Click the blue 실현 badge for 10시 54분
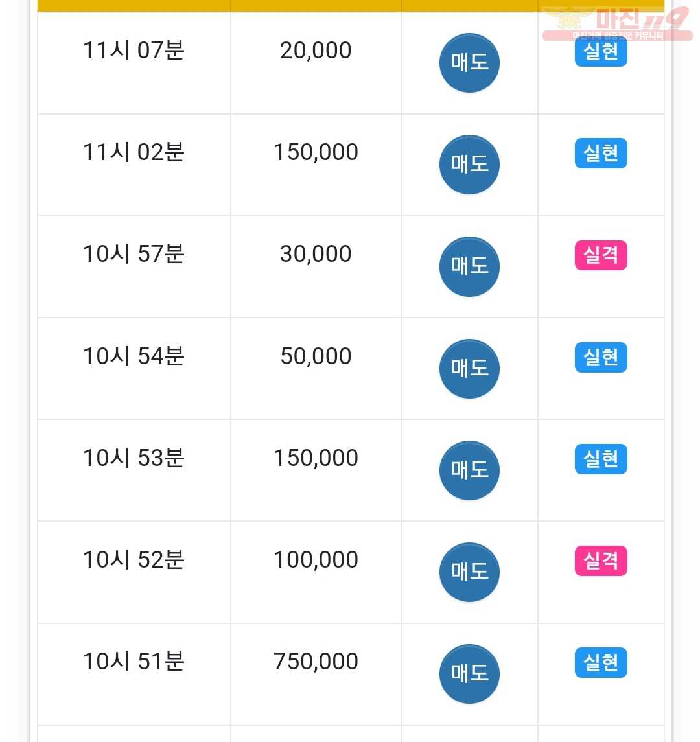The height and width of the screenshot is (742, 700). click(x=601, y=357)
